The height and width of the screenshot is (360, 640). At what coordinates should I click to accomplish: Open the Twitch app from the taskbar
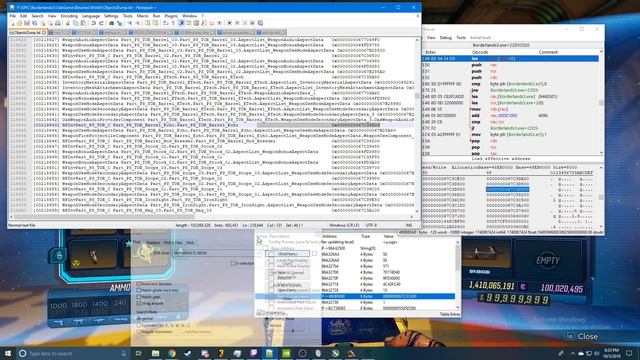pos(253,353)
